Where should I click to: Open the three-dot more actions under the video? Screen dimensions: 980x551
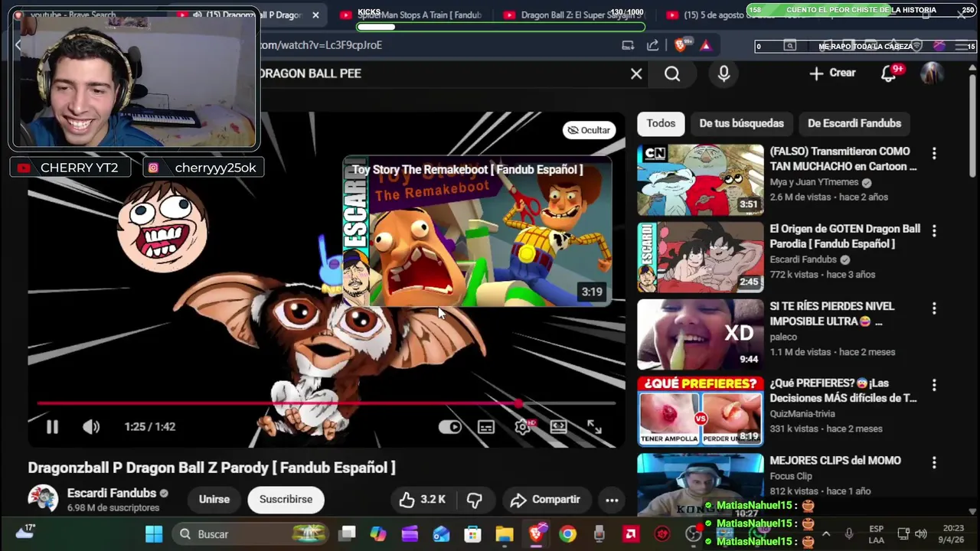coord(612,500)
